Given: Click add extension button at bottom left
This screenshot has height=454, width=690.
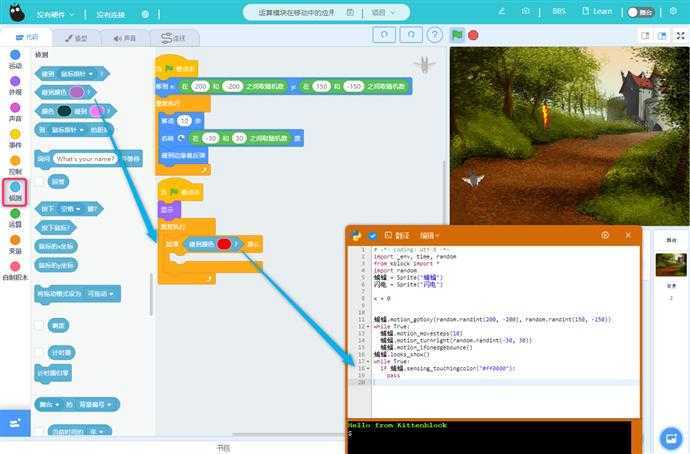Looking at the screenshot, I should (x=15, y=423).
